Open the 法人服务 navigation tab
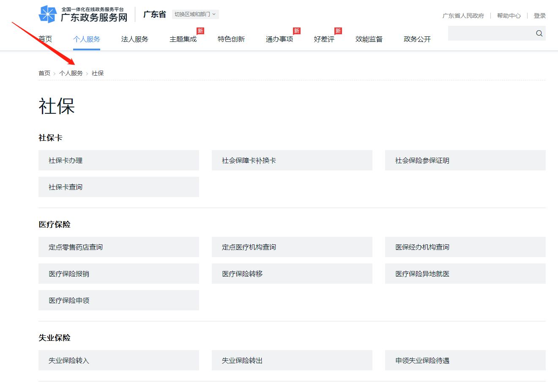 (x=135, y=39)
